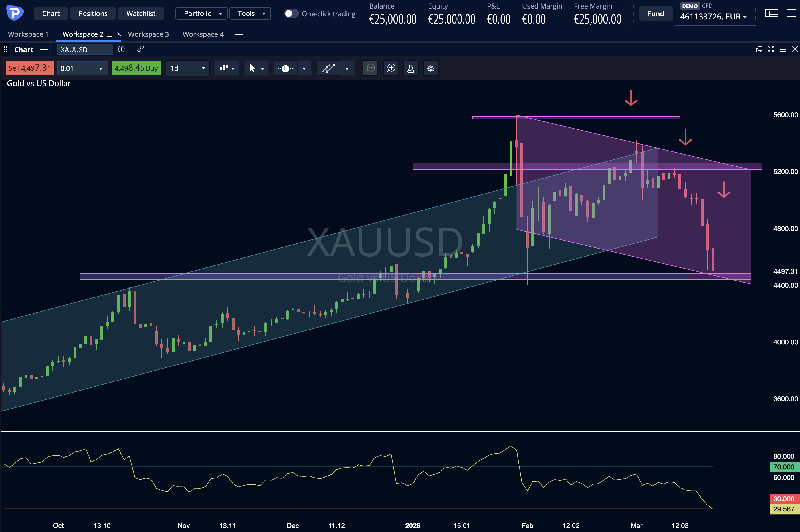The height and width of the screenshot is (532, 800).
Task: Open the indicators flask icon
Action: (x=411, y=68)
